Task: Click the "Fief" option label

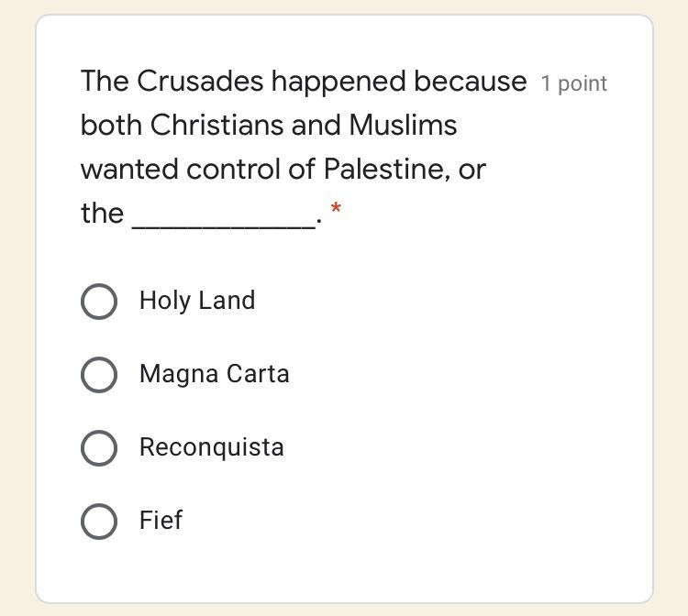Action: pyautogui.click(x=161, y=521)
